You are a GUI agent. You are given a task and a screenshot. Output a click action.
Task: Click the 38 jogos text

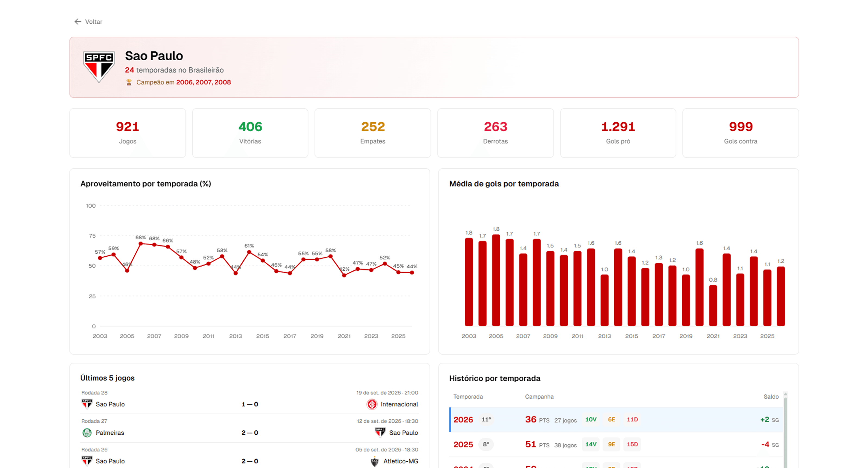[565, 445]
